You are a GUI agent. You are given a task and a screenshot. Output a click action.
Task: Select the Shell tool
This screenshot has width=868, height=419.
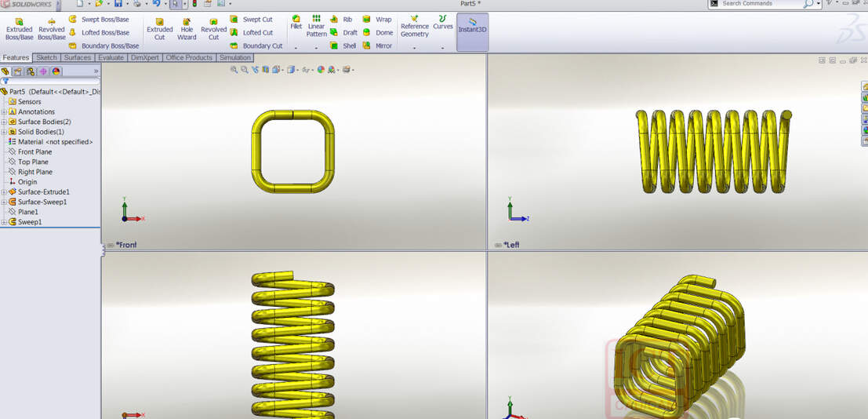[x=343, y=46]
